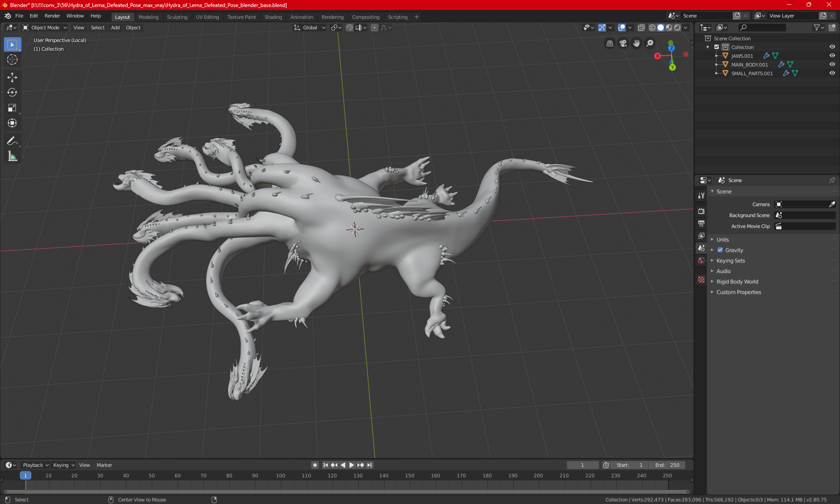Viewport: 840px width, 504px height.
Task: Toggle viewport overlays display
Action: 622,28
